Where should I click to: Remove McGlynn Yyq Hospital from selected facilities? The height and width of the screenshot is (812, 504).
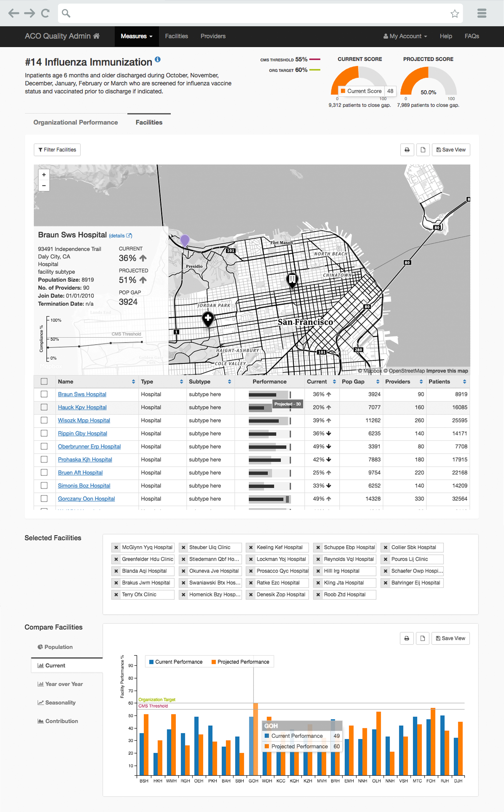tap(116, 547)
